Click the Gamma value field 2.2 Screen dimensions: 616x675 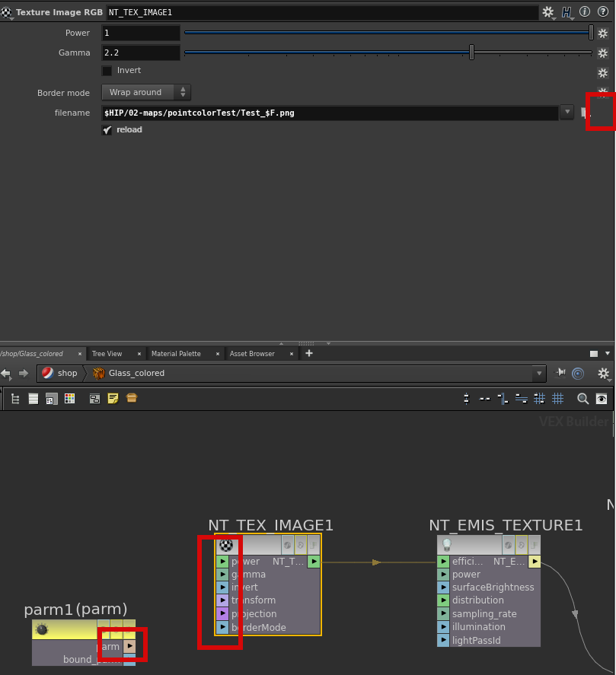tap(140, 53)
